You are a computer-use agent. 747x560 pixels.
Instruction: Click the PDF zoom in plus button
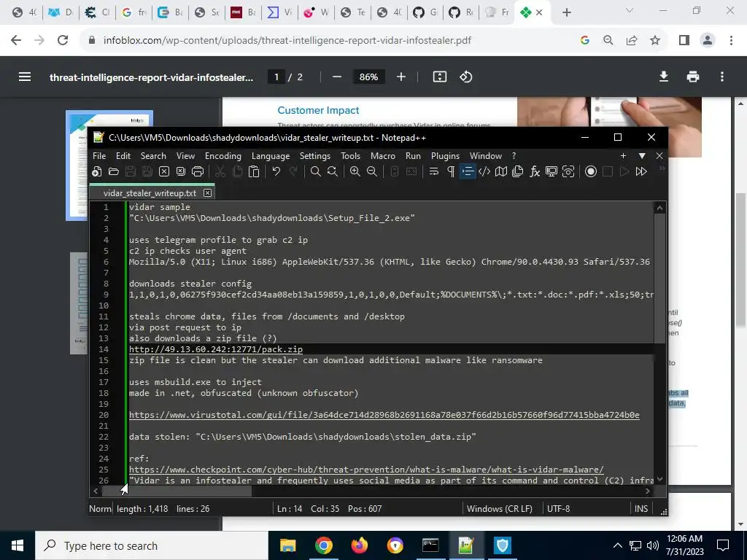pyautogui.click(x=401, y=77)
